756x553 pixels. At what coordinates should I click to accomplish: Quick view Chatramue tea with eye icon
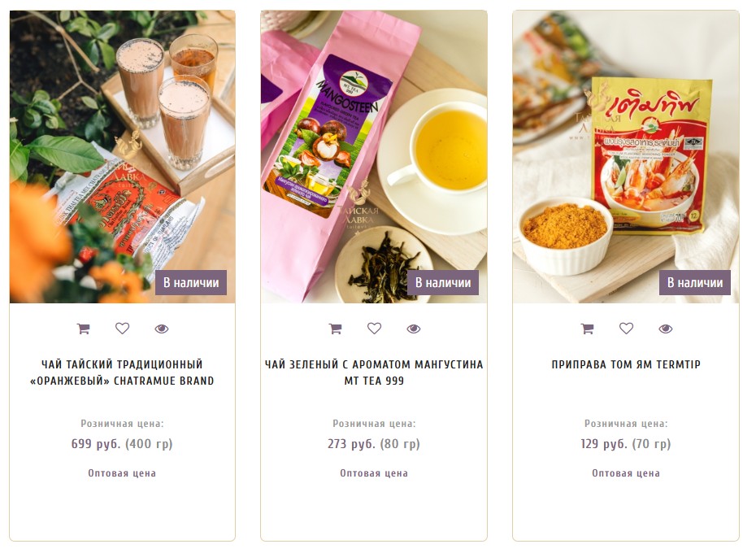coord(162,329)
